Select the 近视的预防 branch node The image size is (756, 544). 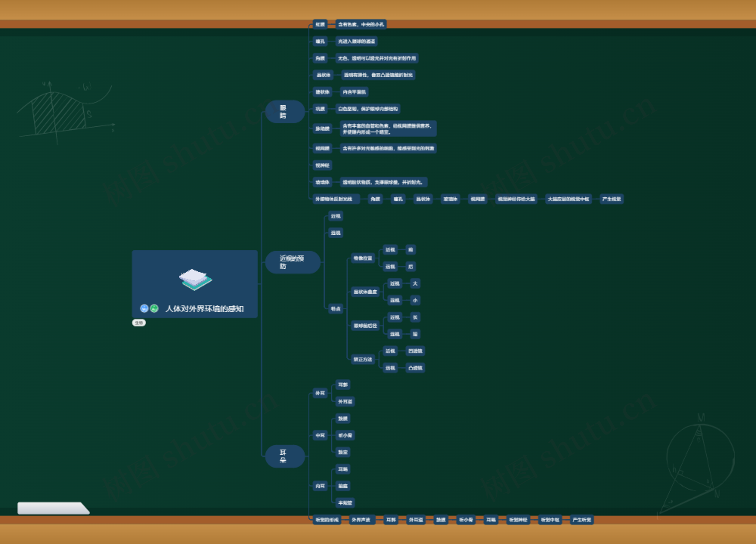tap(292, 262)
